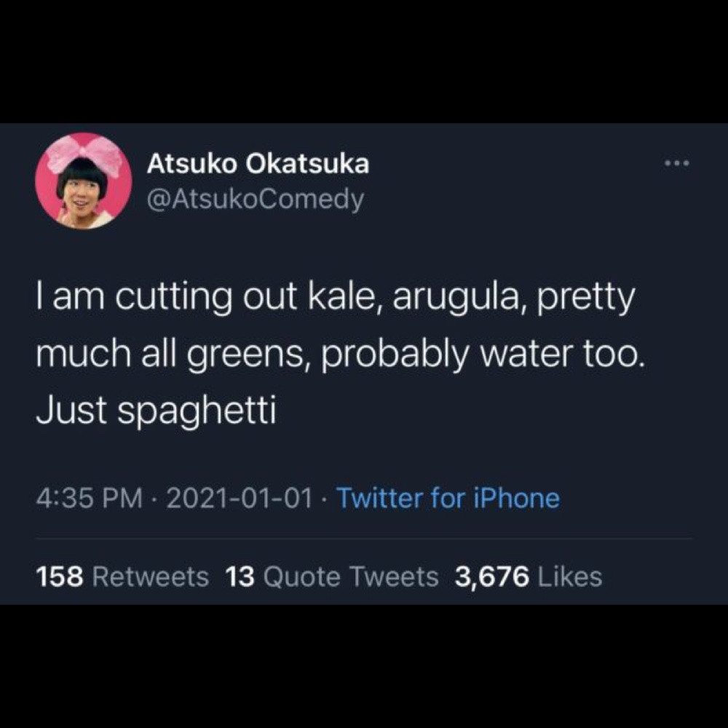This screenshot has width=728, height=728.
Task: View the 13 Quote Tweets list
Action: (332, 577)
